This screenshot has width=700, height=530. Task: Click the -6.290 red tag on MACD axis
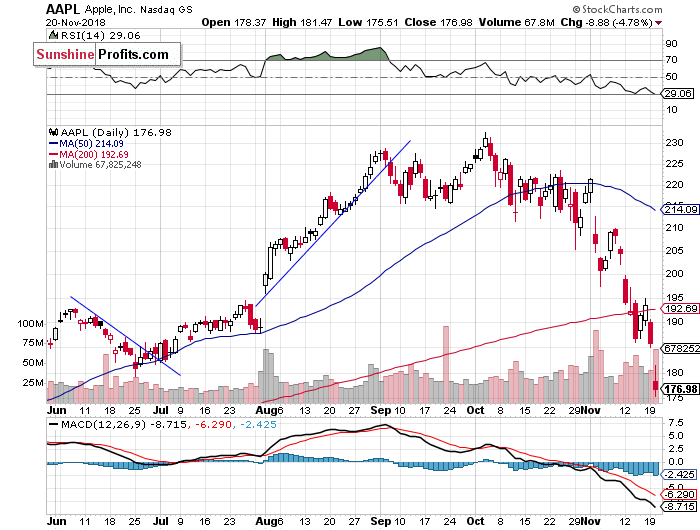pos(679,494)
